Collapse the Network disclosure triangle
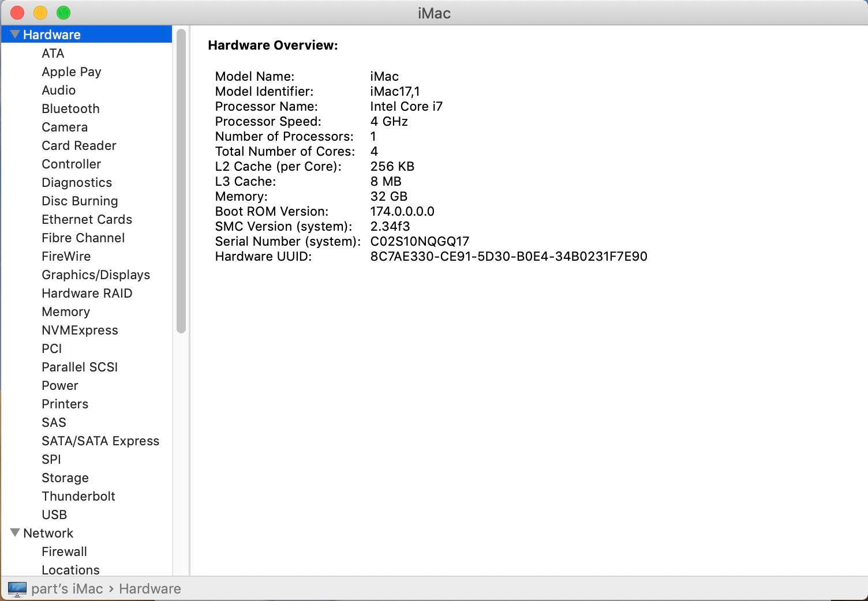This screenshot has height=601, width=868. (x=16, y=533)
